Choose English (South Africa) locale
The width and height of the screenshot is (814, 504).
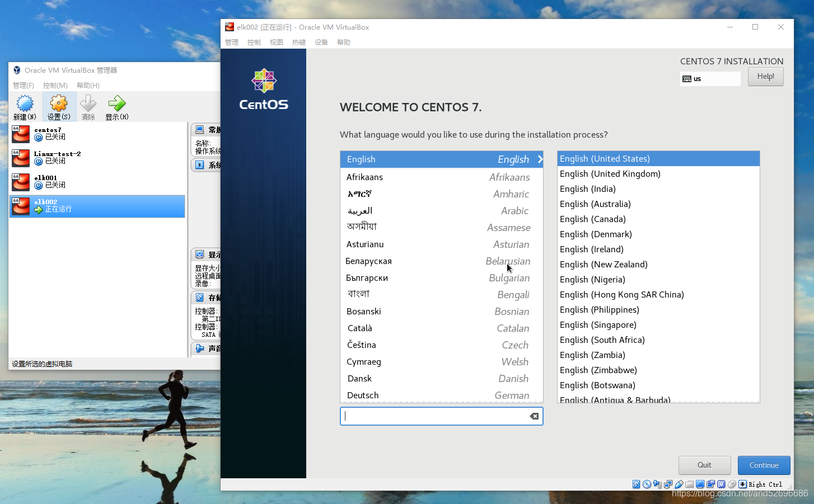[x=658, y=340]
